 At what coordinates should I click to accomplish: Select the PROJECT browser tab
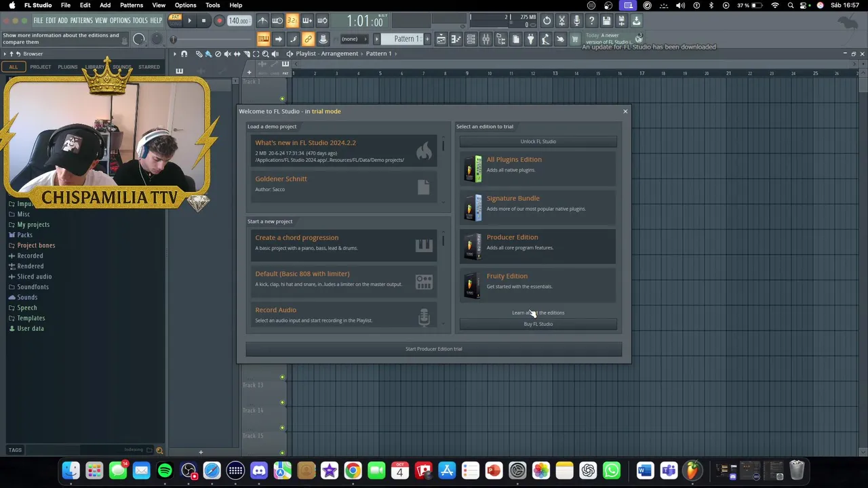coord(40,67)
